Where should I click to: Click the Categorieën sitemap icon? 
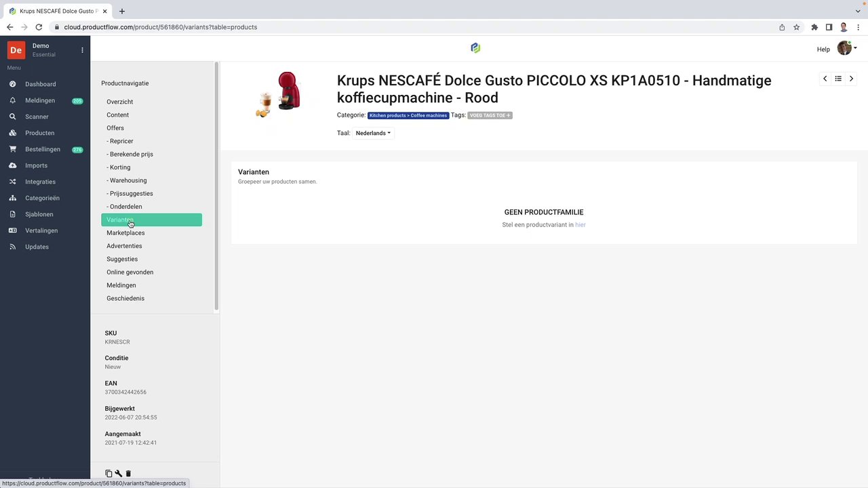pos(12,198)
